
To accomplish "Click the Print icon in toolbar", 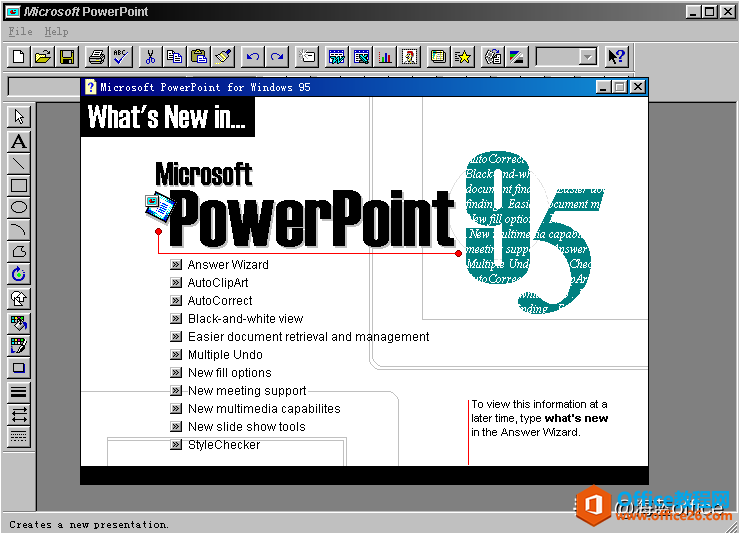I will point(97,57).
